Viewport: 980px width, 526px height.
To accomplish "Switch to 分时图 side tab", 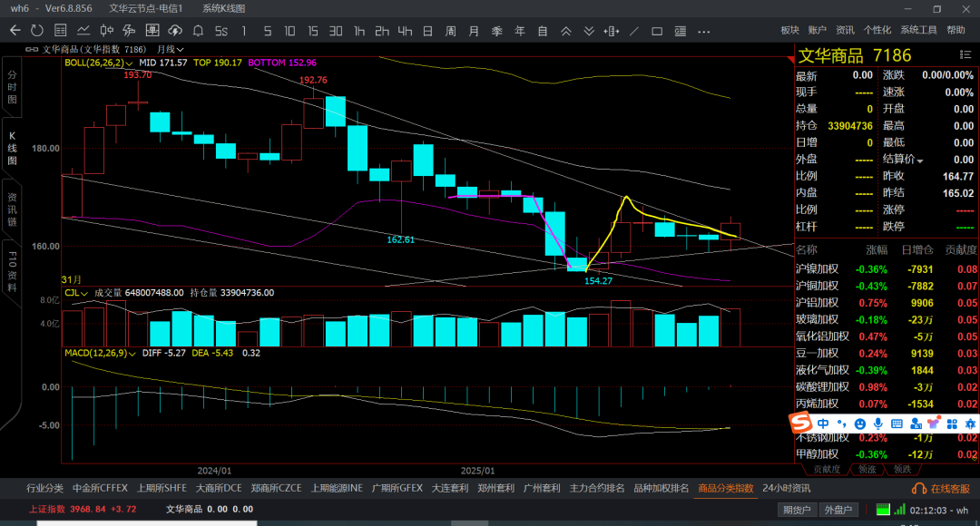I will pos(12,87).
